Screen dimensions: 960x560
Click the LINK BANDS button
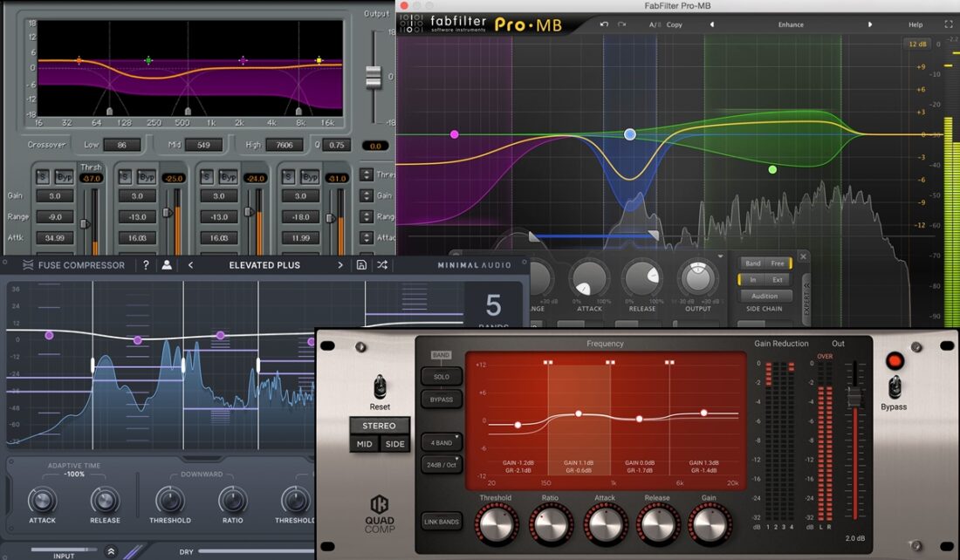point(442,522)
